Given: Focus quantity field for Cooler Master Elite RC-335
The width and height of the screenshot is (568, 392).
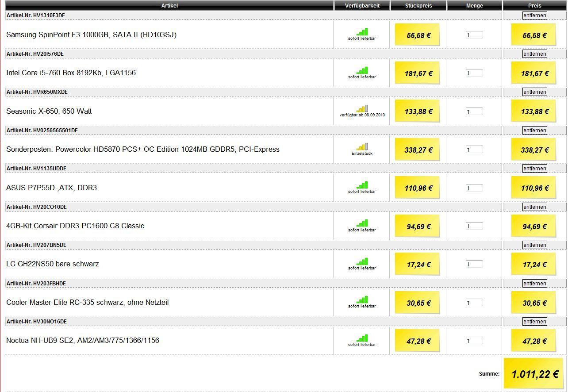Looking at the screenshot, I should click(474, 303).
